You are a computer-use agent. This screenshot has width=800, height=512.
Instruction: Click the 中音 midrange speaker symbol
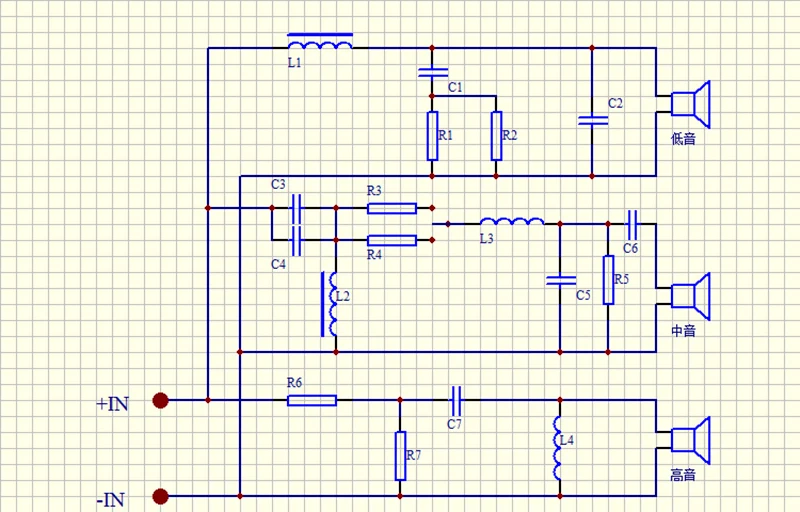pos(690,296)
